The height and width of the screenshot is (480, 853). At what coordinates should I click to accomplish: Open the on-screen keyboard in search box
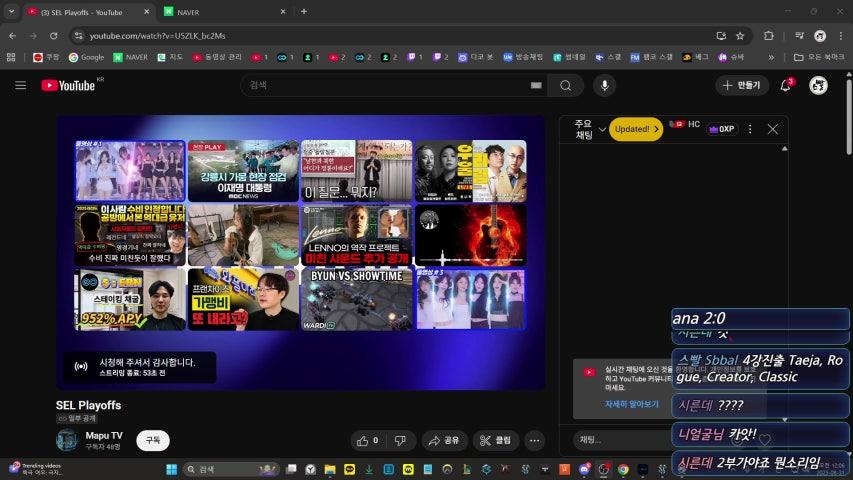(536, 85)
